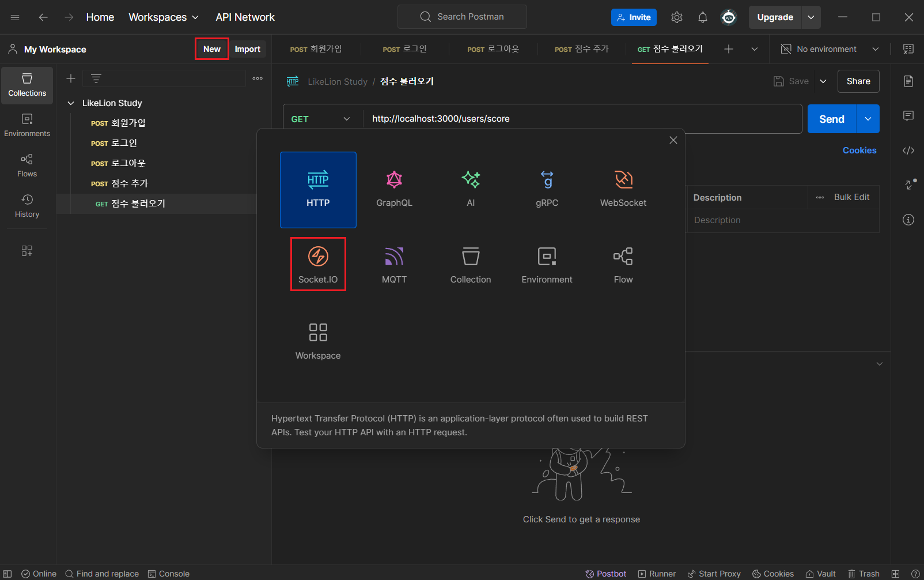Open the request info icon
Image resolution: width=924 pixels, height=580 pixels.
point(908,220)
